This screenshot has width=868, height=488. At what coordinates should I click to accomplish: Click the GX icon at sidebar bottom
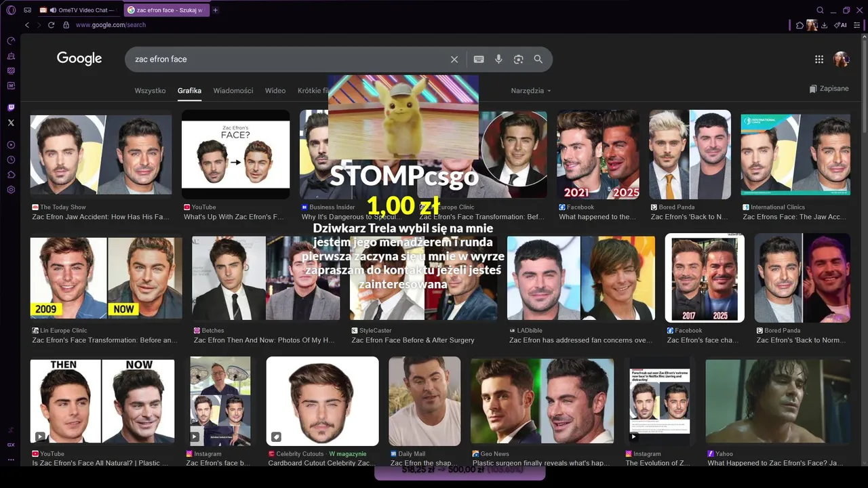point(11,445)
